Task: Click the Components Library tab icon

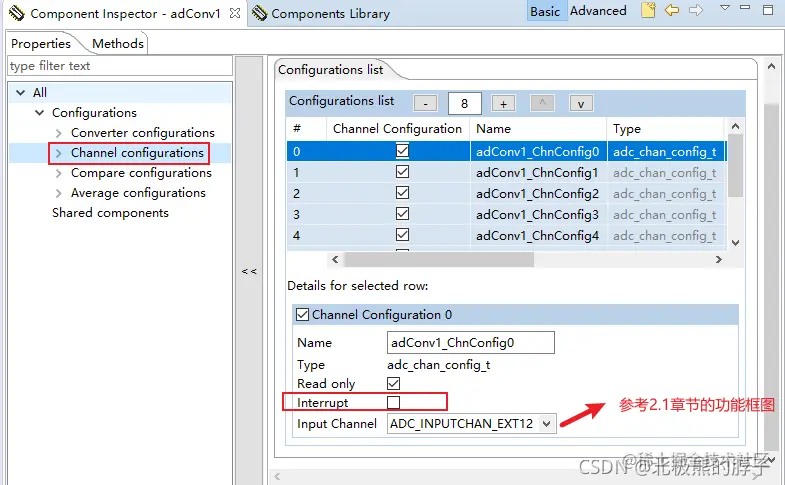Action: [259, 14]
